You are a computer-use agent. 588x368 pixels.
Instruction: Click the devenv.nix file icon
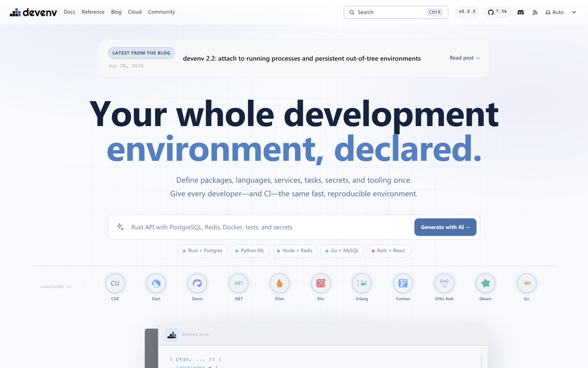[x=171, y=335]
